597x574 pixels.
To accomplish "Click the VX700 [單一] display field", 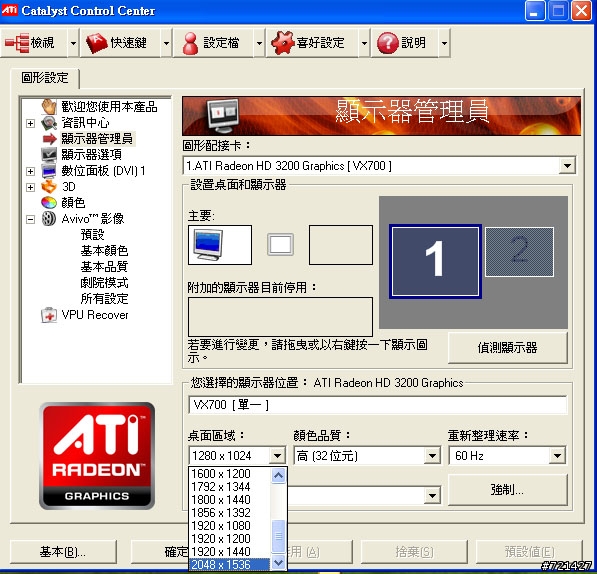I will point(377,405).
